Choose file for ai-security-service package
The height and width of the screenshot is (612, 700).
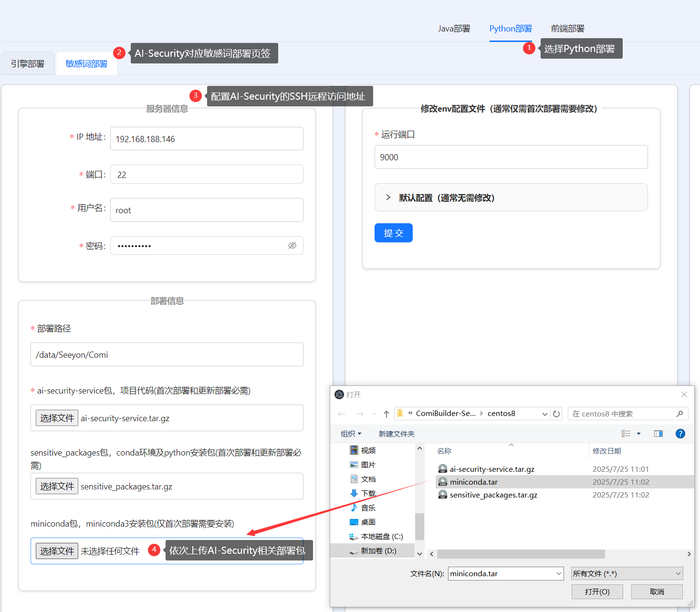point(57,418)
